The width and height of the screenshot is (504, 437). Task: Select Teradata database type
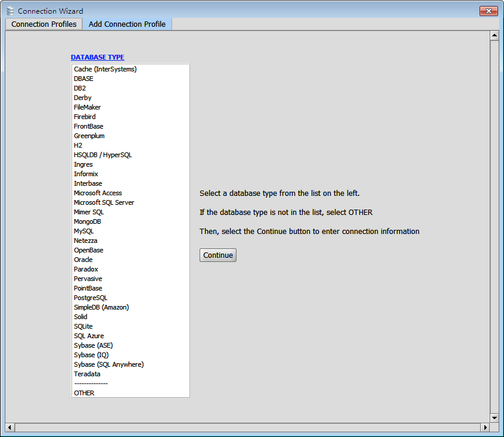130,374
